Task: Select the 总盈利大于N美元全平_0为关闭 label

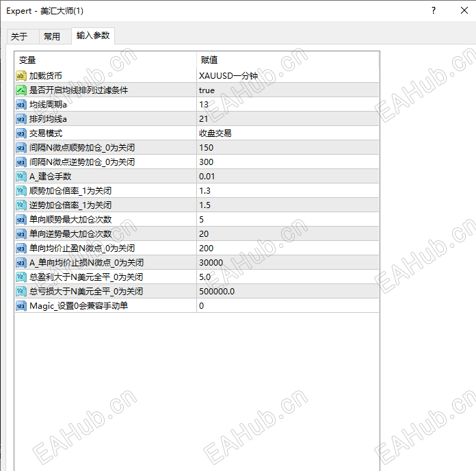Action: click(86, 277)
